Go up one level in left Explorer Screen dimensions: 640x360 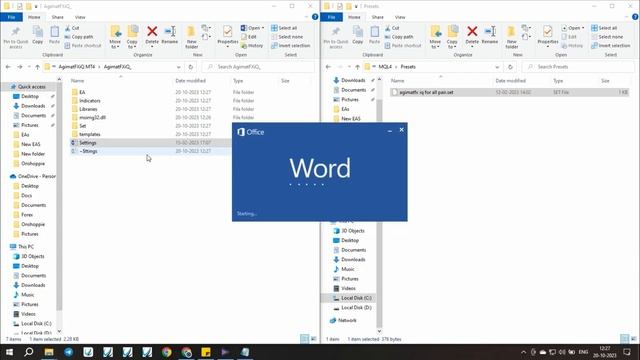tap(37, 67)
